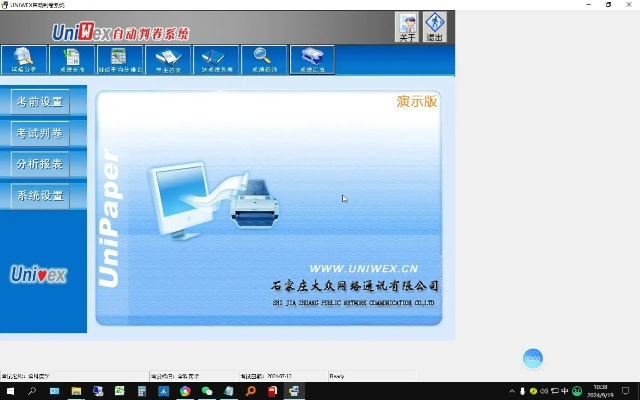Open the orange magnifier search taskbar app

point(251,391)
